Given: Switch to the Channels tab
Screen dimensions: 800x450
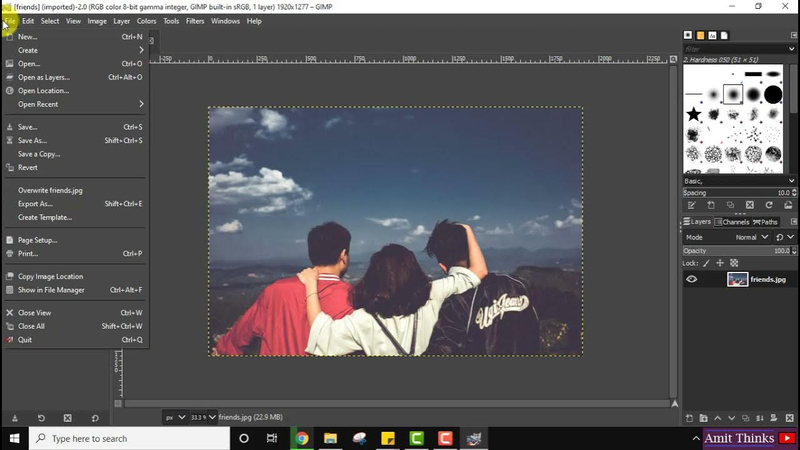Looking at the screenshot, I should pos(732,222).
